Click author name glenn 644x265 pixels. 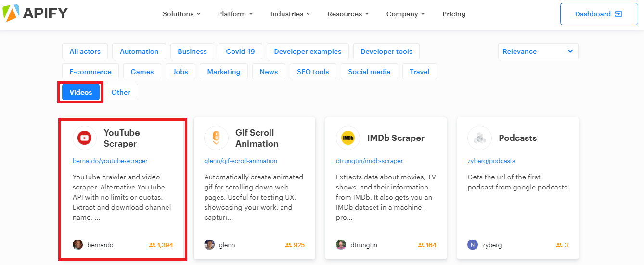pos(227,245)
